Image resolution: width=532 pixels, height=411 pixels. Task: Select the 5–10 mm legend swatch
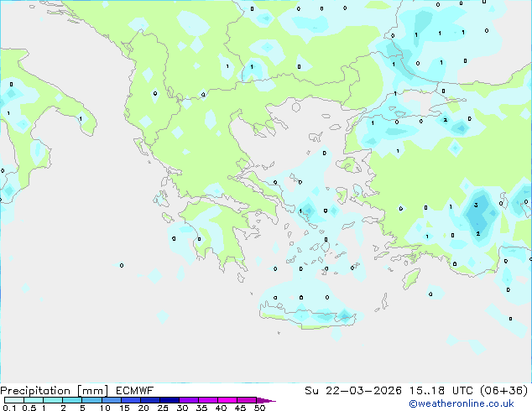click(91, 400)
